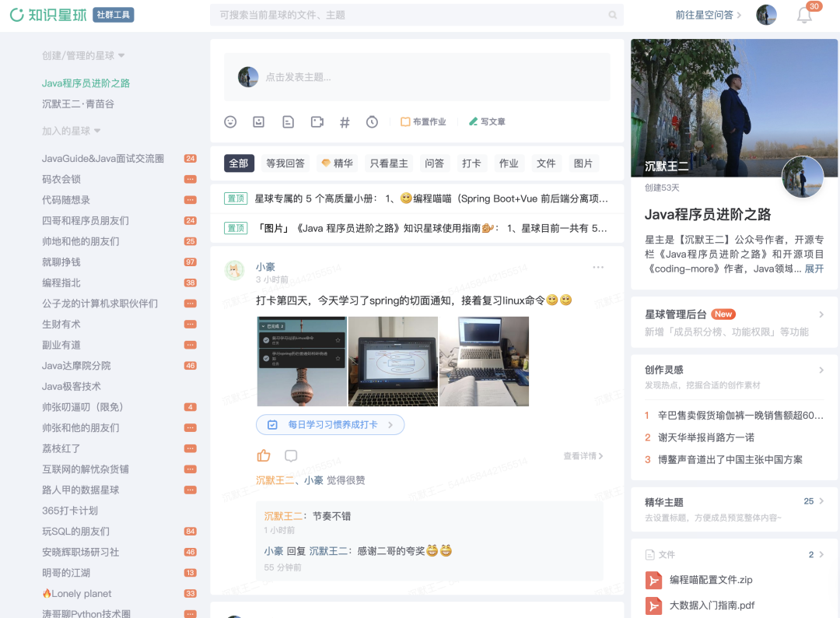The image size is (840, 618).
Task: Click the 布置作业 button
Action: 423,122
